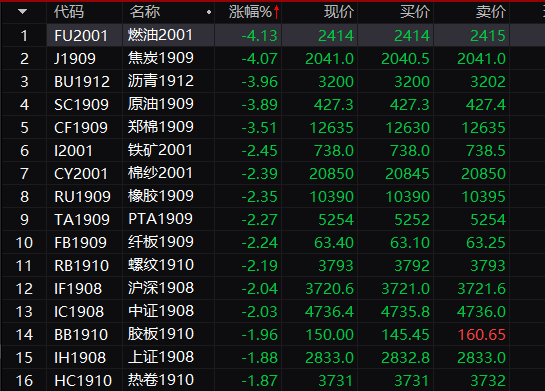Select contract code TA1909
This screenshot has width=545, height=391.
82,219
